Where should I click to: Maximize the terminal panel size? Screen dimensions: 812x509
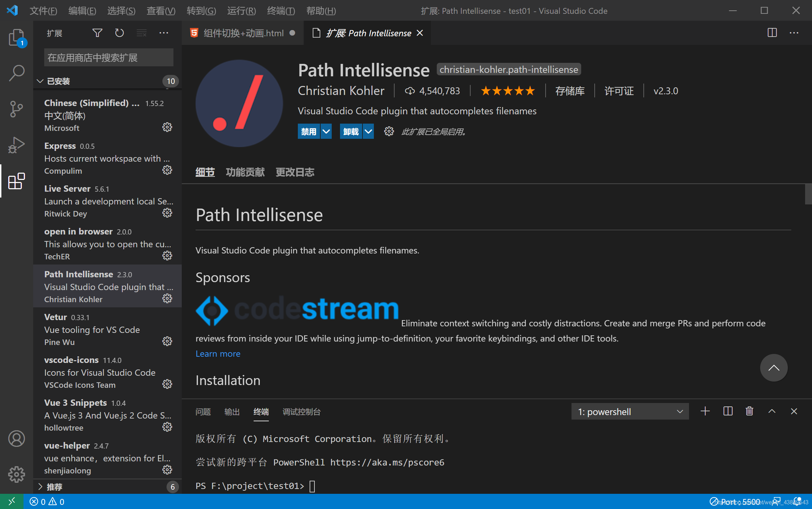pos(772,411)
